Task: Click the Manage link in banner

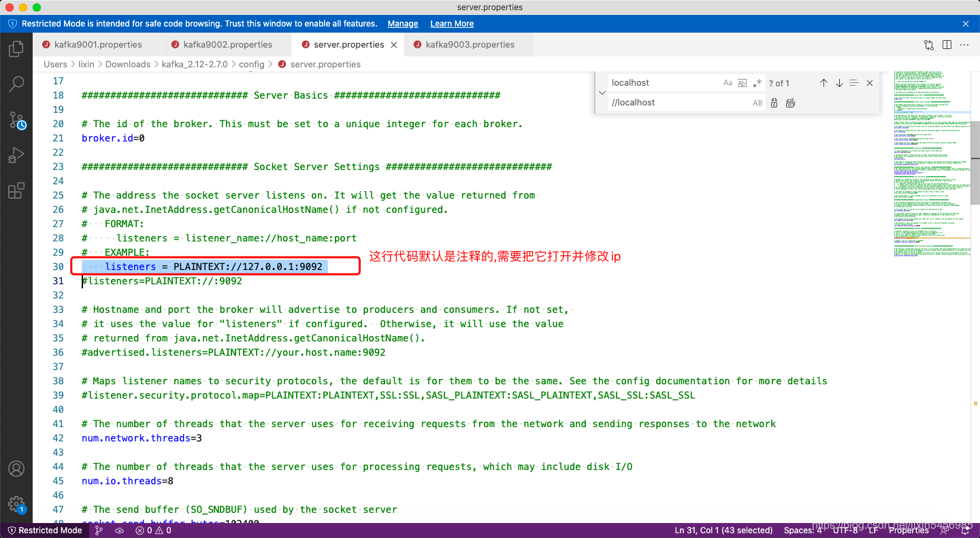Action: (403, 24)
